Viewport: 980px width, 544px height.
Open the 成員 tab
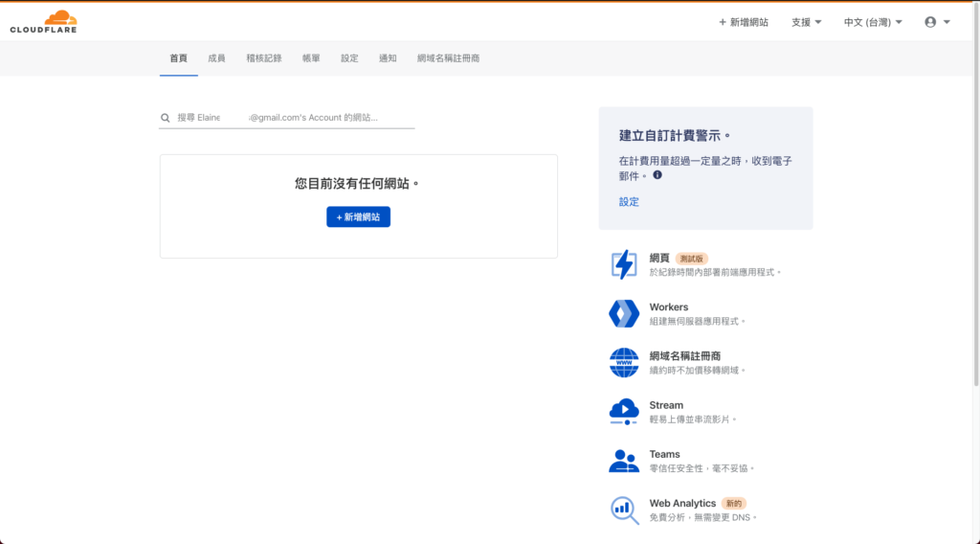[x=216, y=58]
